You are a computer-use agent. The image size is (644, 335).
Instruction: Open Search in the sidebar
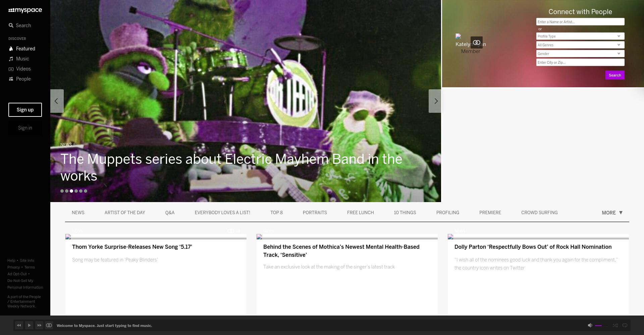20,26
